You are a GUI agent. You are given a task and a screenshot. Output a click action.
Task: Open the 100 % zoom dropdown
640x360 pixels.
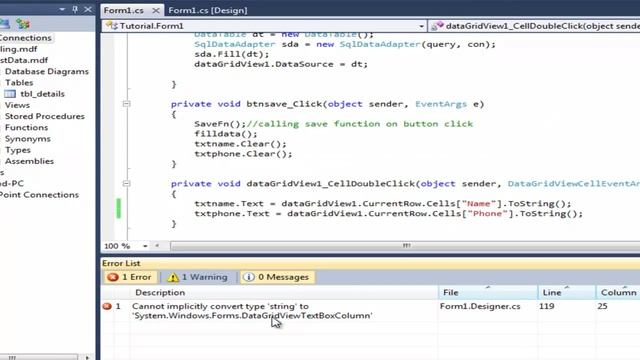[x=145, y=246]
